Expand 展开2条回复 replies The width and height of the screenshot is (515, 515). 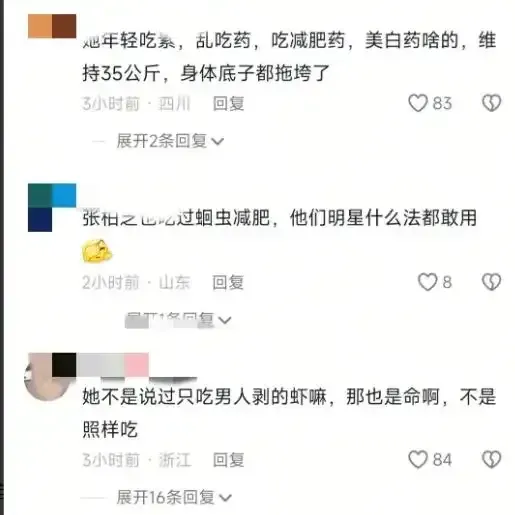(x=170, y=141)
